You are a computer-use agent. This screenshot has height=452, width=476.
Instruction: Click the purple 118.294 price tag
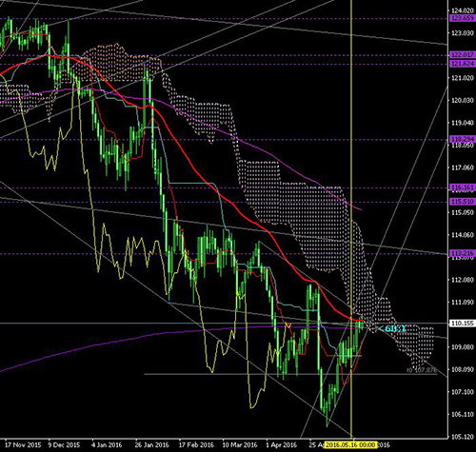(463, 139)
